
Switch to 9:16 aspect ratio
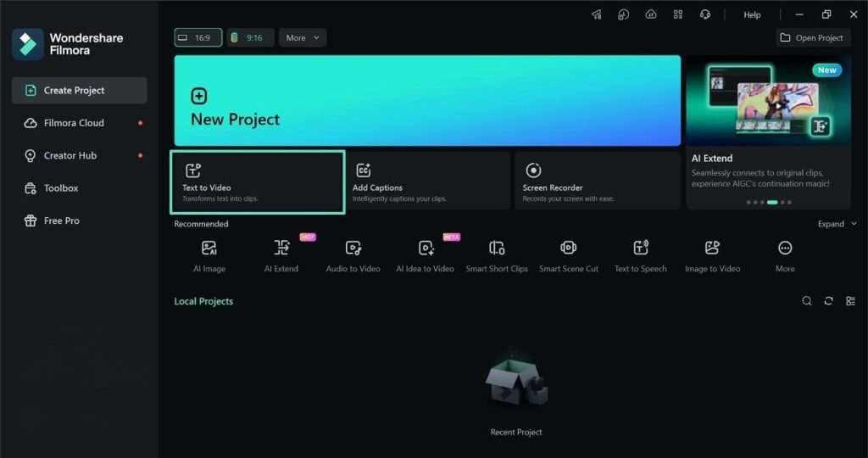click(x=250, y=37)
